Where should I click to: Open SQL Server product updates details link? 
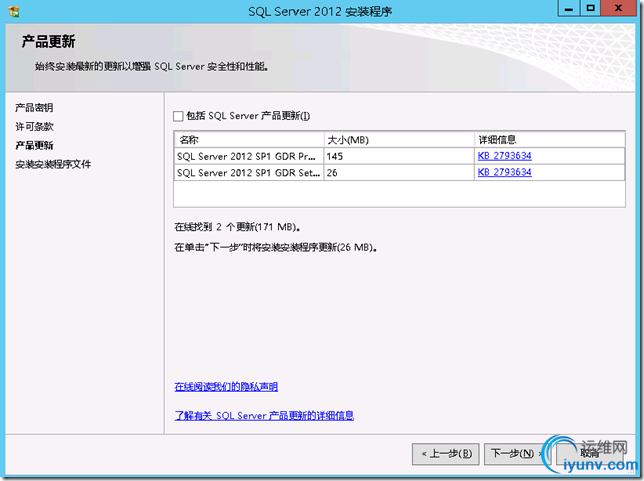[264, 416]
